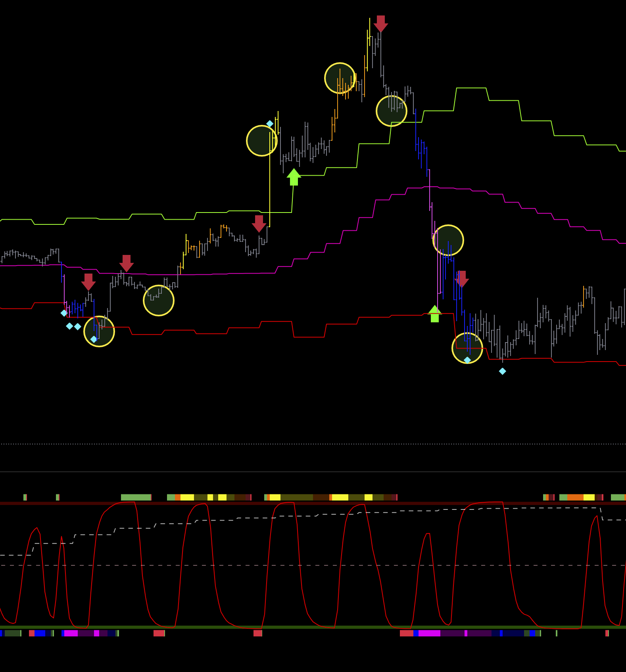Screen dimensions: 626x672
Task: Select the bright magenta block at left of bottom strip
Action: point(71,633)
